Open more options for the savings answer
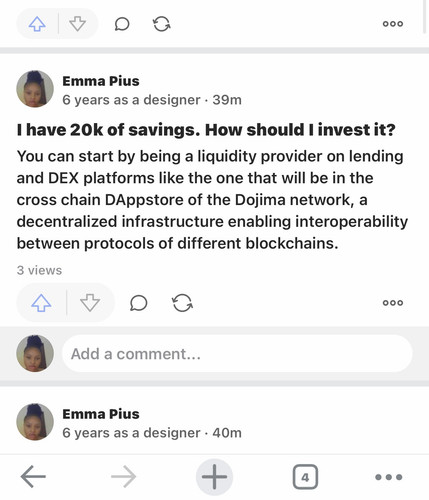The height and width of the screenshot is (500, 429). pyautogui.click(x=393, y=303)
